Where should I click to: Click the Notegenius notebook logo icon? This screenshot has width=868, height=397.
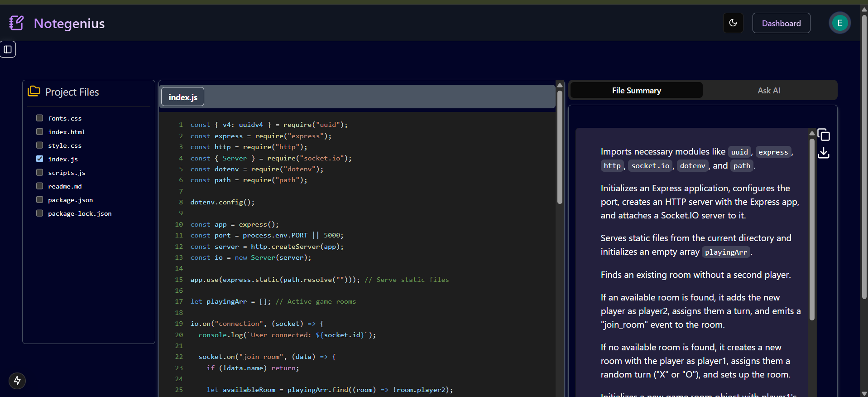[16, 23]
